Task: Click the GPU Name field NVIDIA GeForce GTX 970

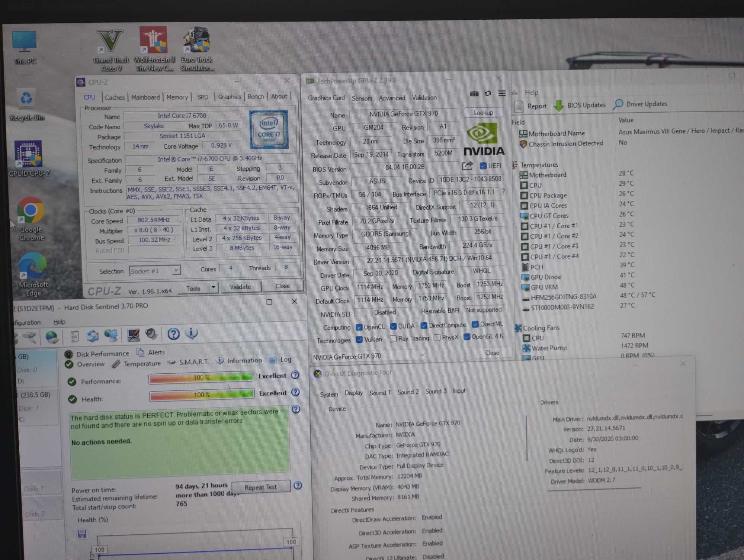Action: click(404, 113)
